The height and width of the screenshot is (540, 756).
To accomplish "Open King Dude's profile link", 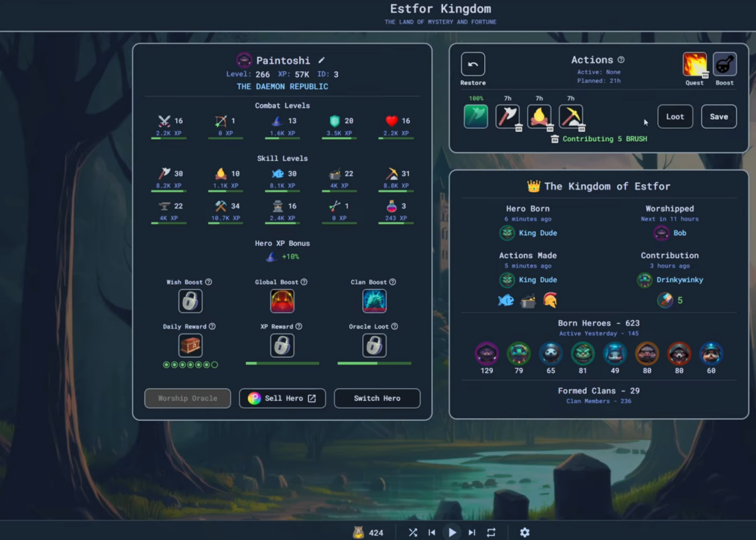I will click(x=538, y=233).
